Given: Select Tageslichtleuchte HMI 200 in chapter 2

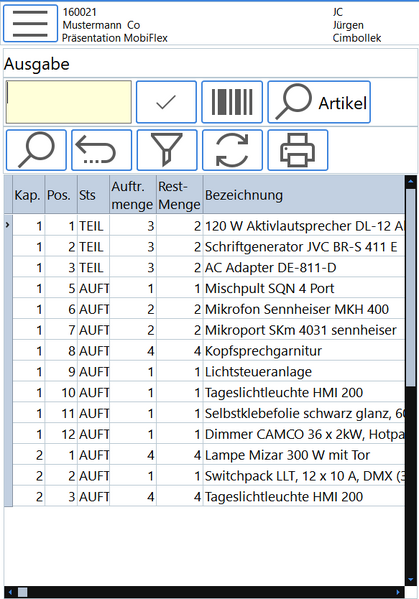Looking at the screenshot, I should pyautogui.click(x=209, y=497).
